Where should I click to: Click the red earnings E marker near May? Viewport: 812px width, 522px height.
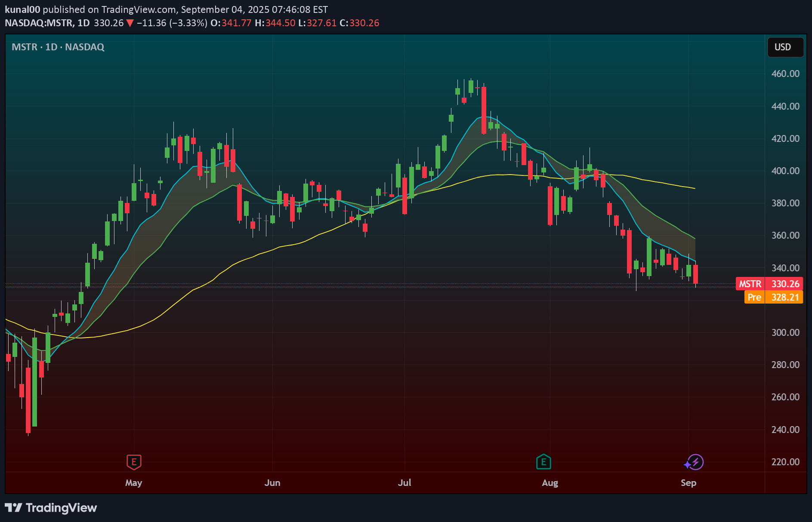(134, 462)
